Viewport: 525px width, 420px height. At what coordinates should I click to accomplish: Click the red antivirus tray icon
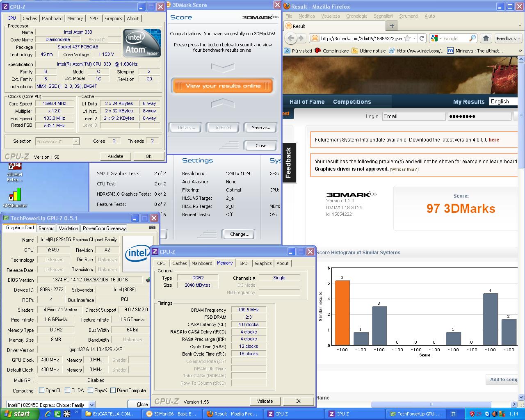pos(472,414)
